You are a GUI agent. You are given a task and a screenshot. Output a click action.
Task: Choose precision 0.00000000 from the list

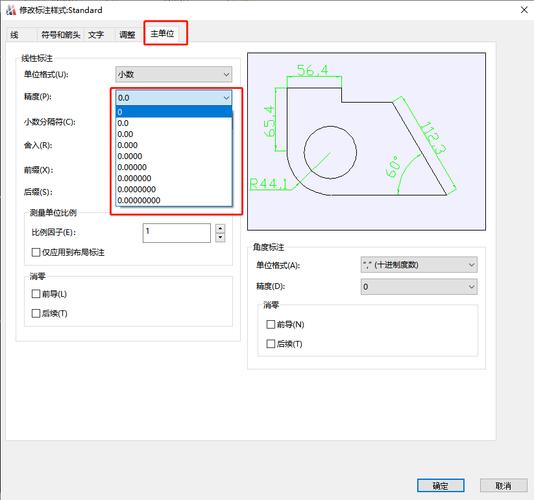click(174, 200)
